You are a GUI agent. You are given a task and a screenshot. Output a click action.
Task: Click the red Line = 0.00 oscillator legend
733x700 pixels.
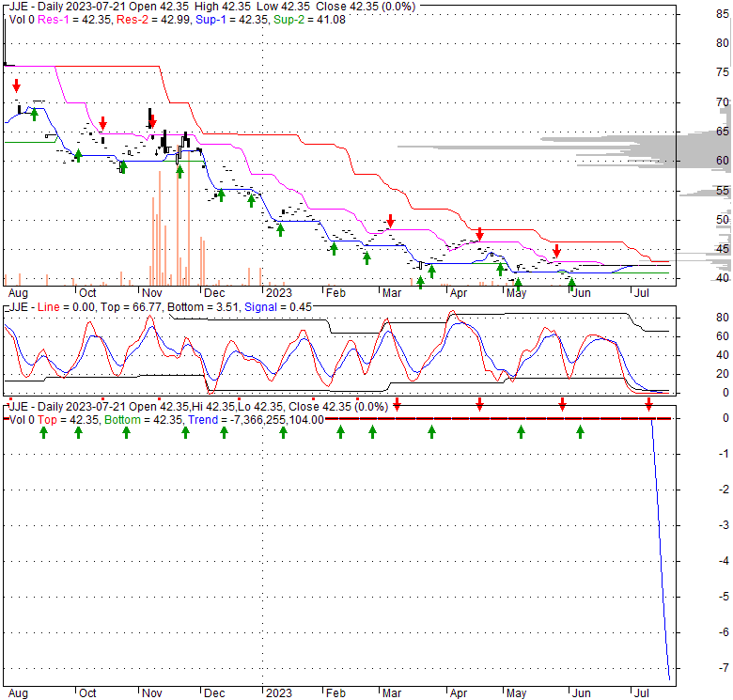click(x=67, y=307)
